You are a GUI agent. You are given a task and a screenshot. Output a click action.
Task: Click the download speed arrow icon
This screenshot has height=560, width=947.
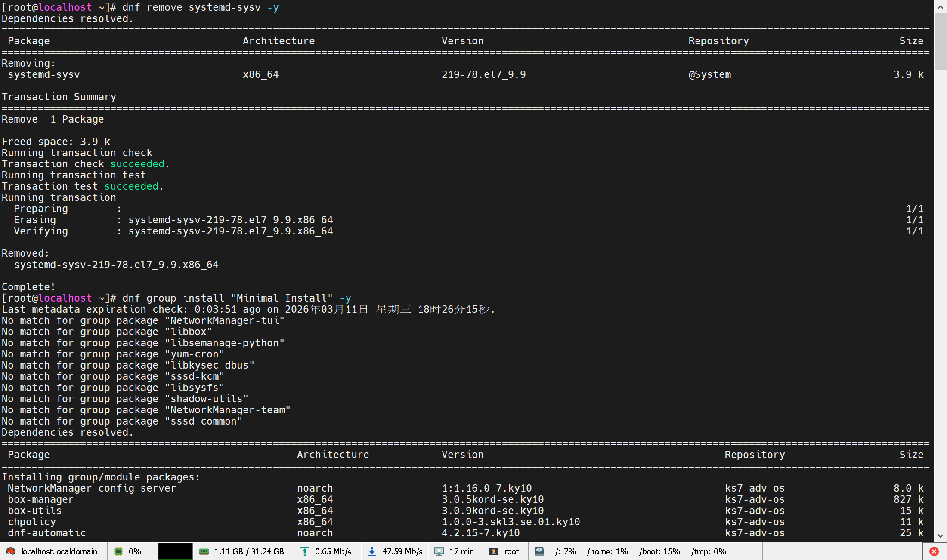(372, 551)
